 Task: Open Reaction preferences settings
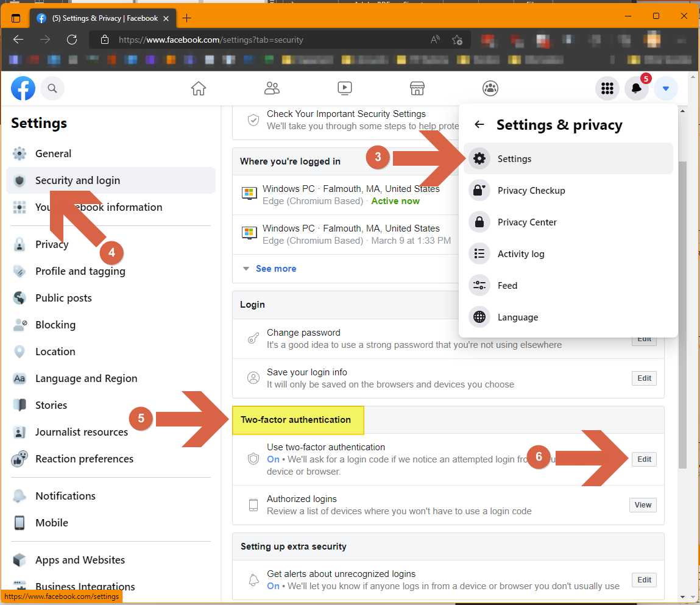click(111, 459)
